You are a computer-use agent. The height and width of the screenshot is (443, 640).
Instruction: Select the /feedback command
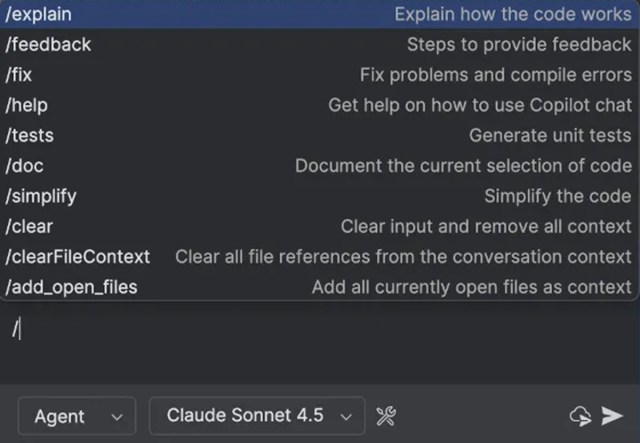click(48, 44)
